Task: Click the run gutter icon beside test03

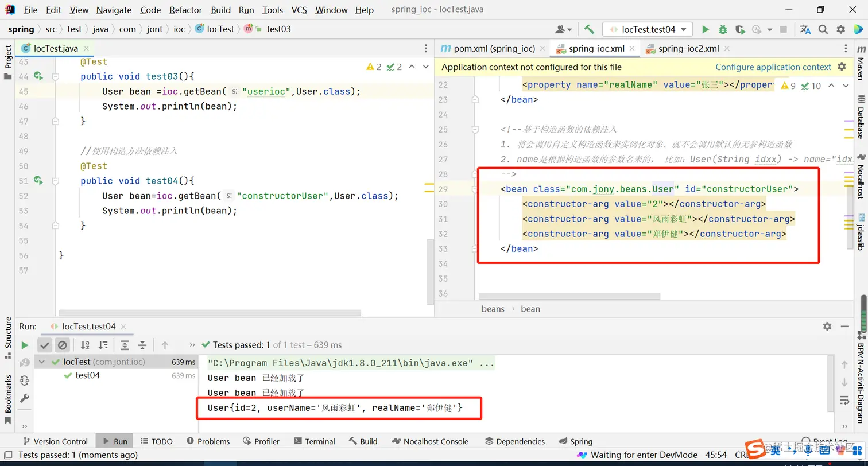Action: [x=38, y=76]
